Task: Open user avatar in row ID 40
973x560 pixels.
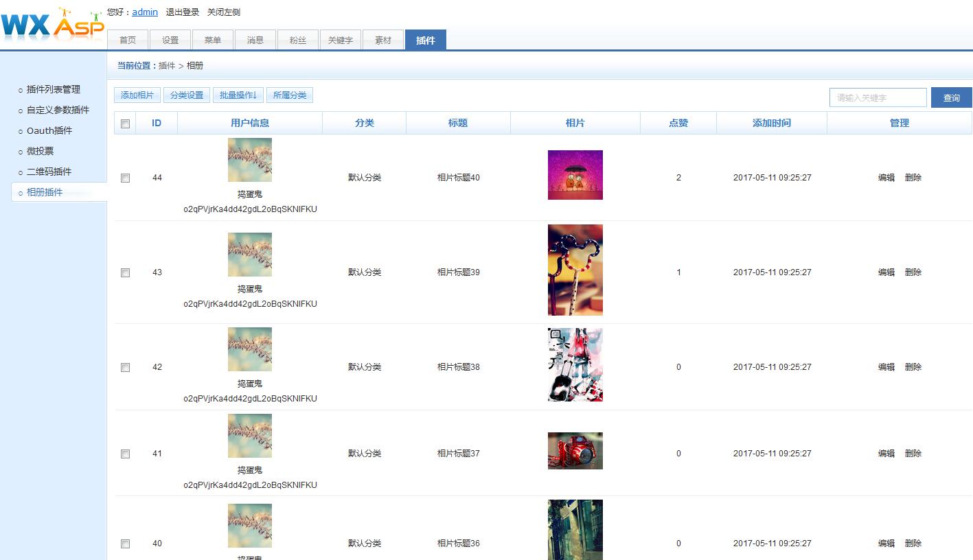Action: point(250,526)
